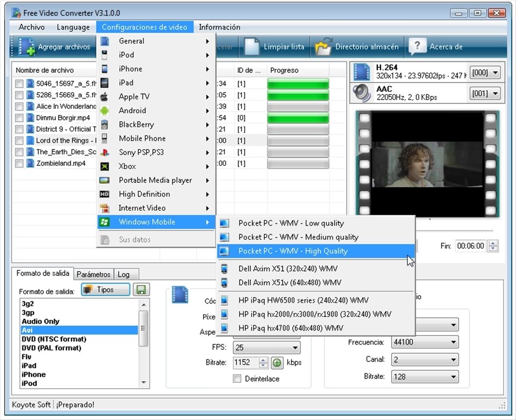Image resolution: width=516 pixels, height=420 pixels.
Task: Switch to the Parámetros tab
Action: point(93,274)
